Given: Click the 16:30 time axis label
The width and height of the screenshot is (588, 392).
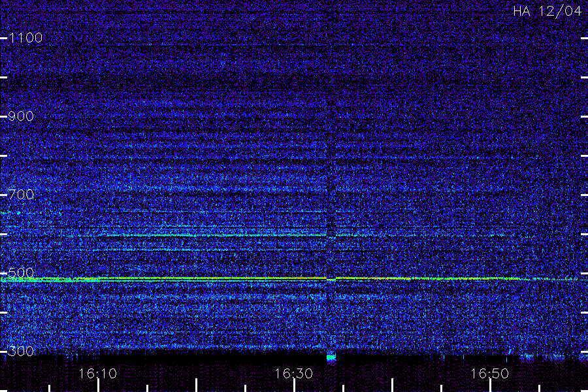Looking at the screenshot, I should (293, 374).
